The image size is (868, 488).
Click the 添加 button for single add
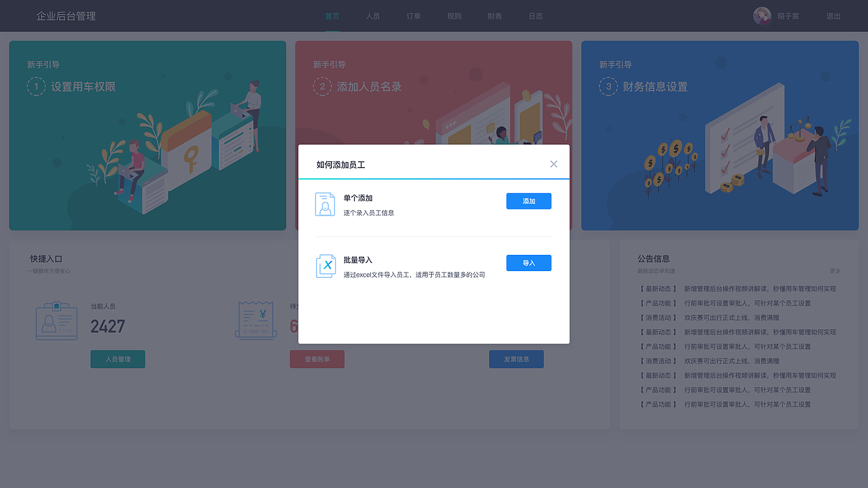(529, 201)
